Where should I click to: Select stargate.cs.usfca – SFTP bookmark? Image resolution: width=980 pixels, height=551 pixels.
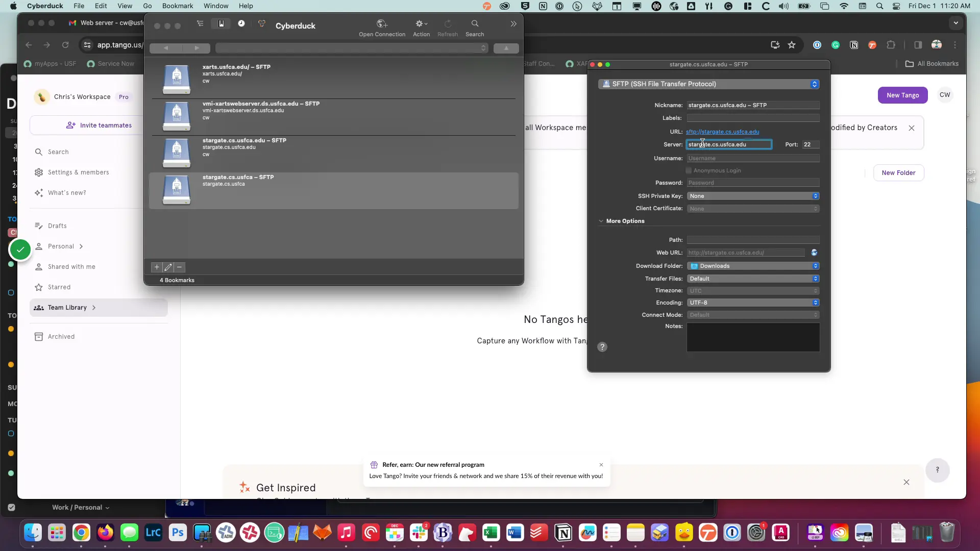pos(334,190)
